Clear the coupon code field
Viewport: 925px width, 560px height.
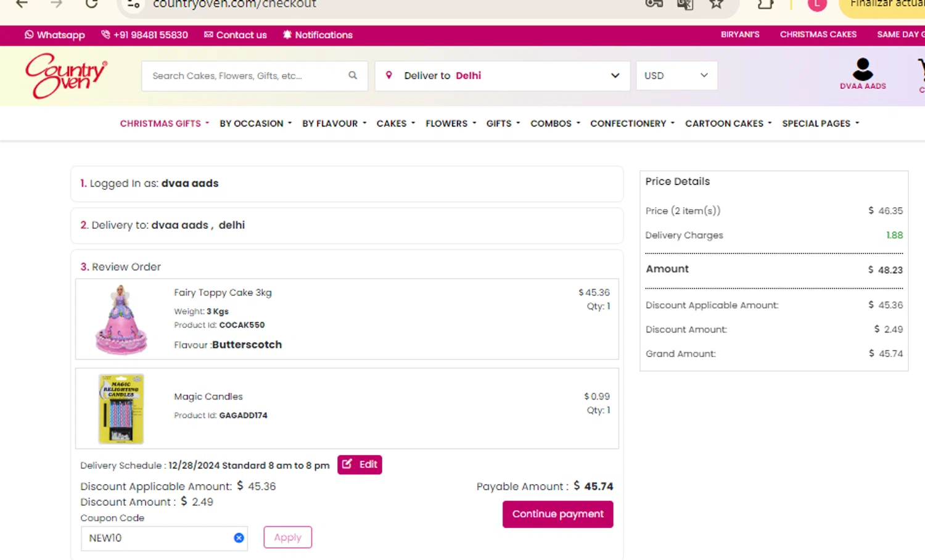[239, 538]
